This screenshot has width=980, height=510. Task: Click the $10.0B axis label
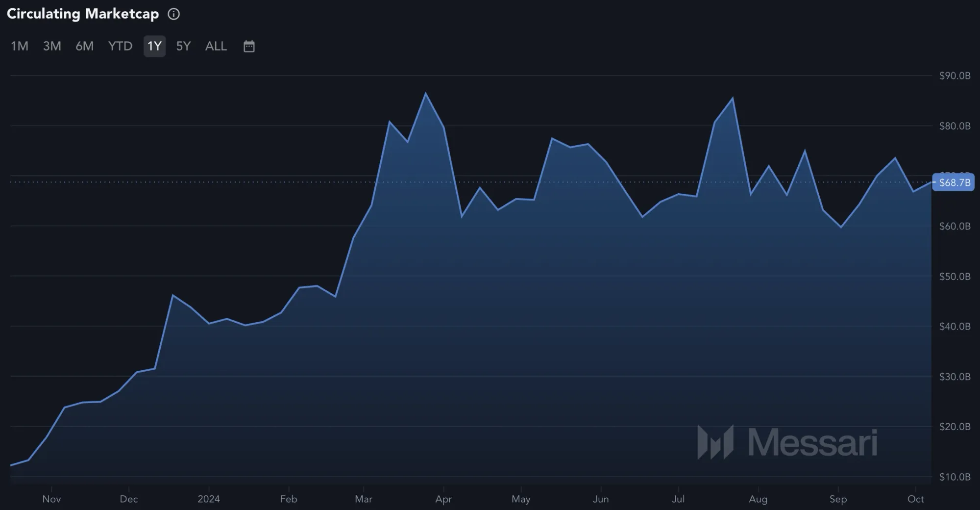(x=955, y=477)
